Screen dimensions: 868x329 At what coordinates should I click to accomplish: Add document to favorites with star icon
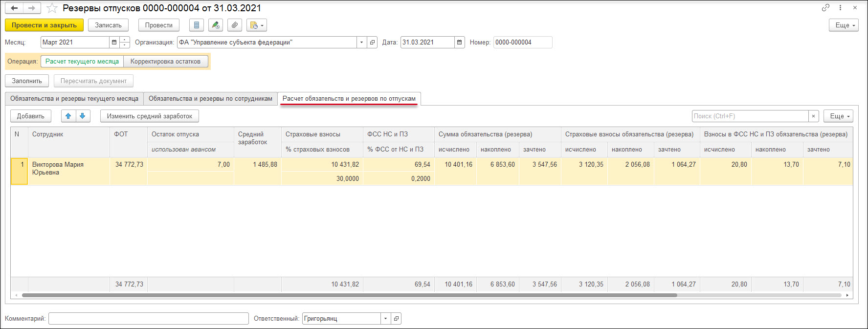pyautogui.click(x=52, y=8)
